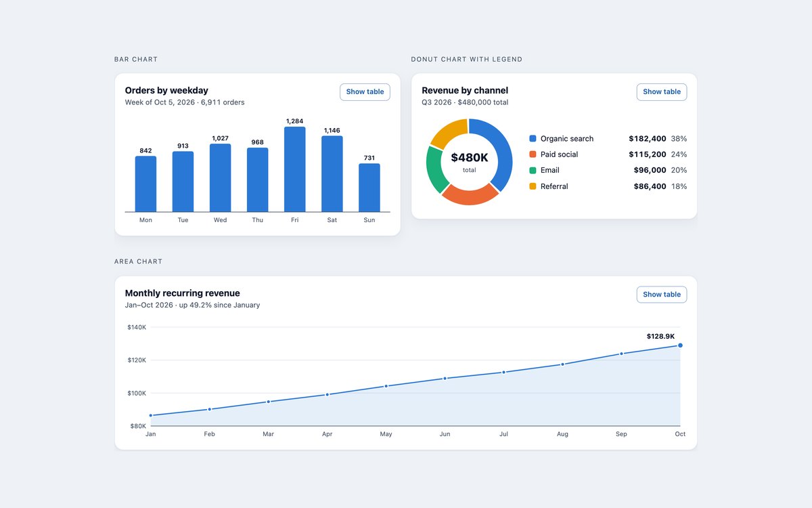Click the Revenue by channel title
Image resolution: width=812 pixels, height=508 pixels.
[465, 90]
